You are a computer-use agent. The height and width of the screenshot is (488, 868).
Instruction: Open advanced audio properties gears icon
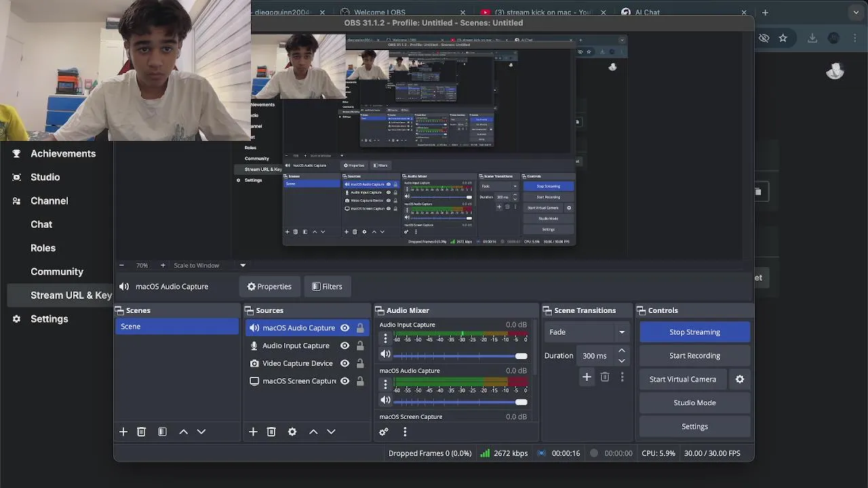[x=384, y=432]
